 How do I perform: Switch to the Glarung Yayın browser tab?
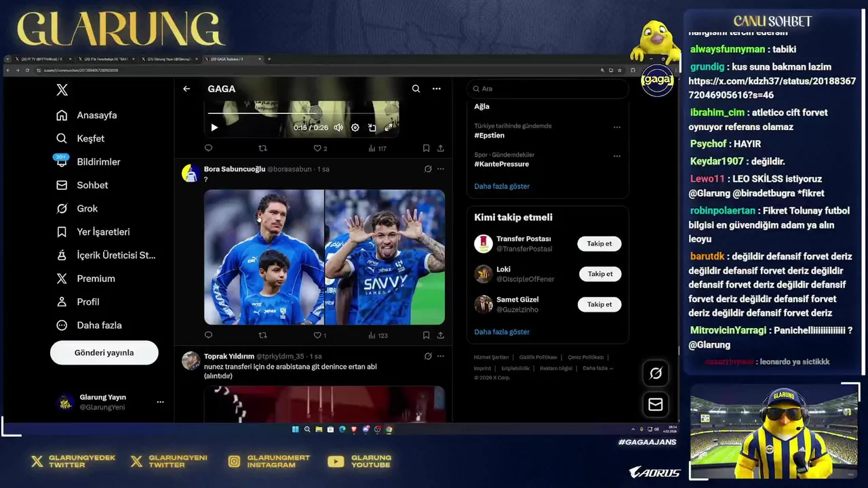[x=170, y=59]
